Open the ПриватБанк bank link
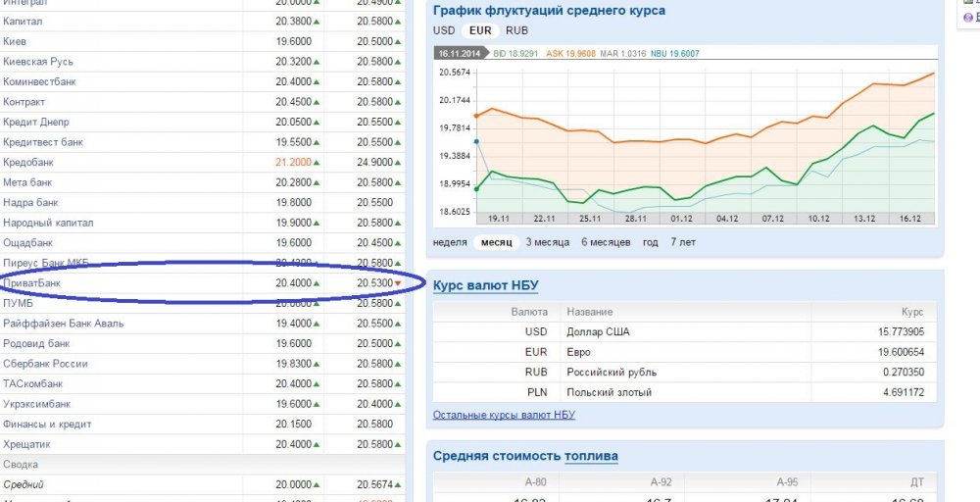Image resolution: width=980 pixels, height=502 pixels. pos(32,283)
